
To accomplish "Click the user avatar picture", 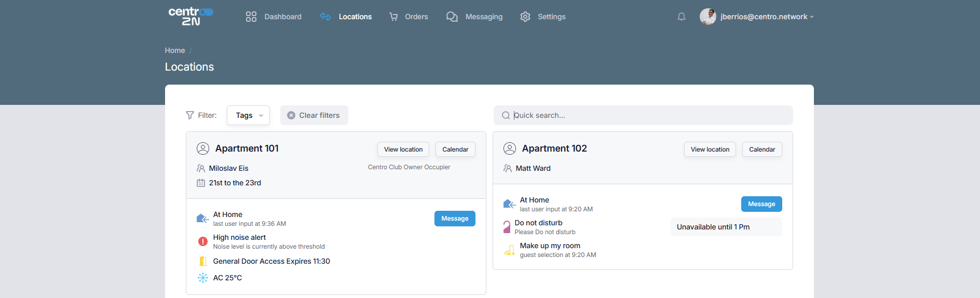I will pyautogui.click(x=708, y=17).
